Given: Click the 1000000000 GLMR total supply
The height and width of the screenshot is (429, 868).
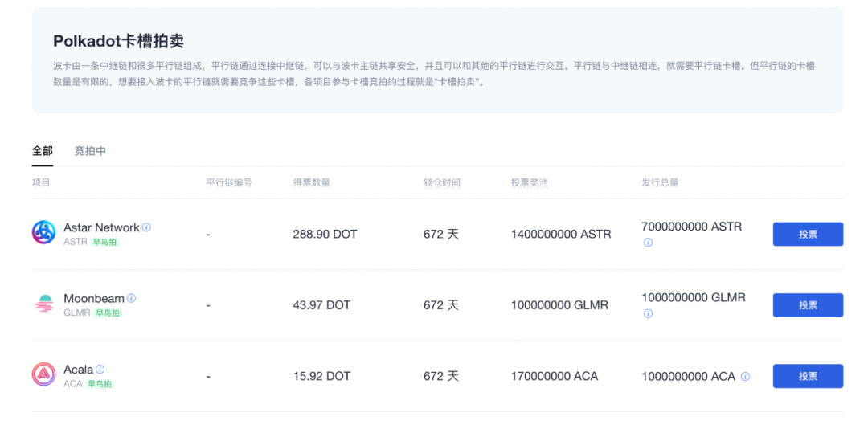Looking at the screenshot, I should [x=694, y=297].
